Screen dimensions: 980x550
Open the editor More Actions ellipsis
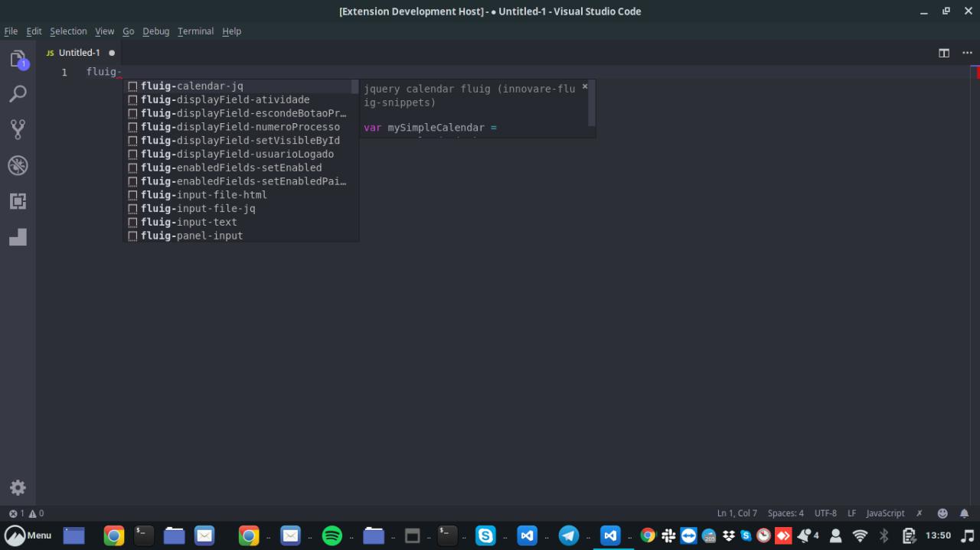point(968,53)
